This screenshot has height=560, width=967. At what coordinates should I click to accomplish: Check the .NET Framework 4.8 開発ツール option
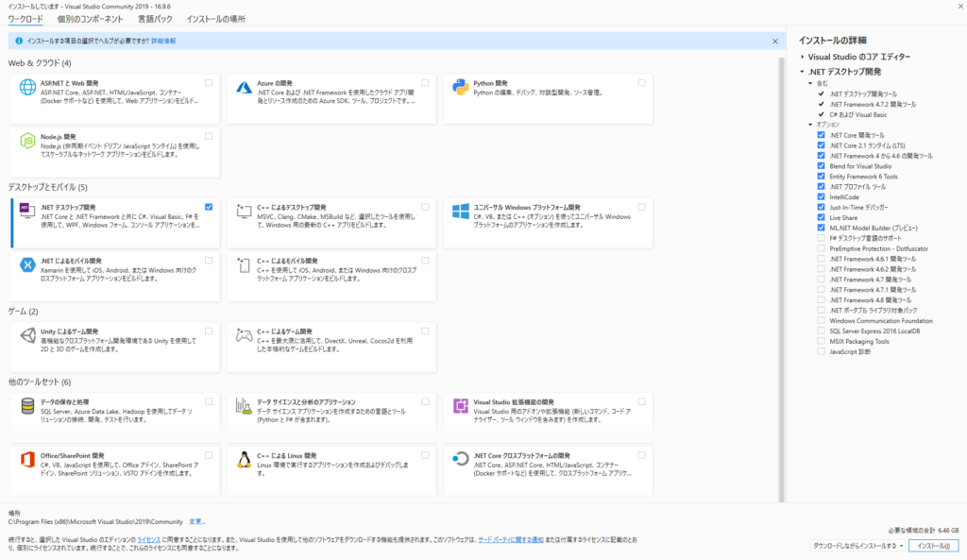(x=821, y=299)
